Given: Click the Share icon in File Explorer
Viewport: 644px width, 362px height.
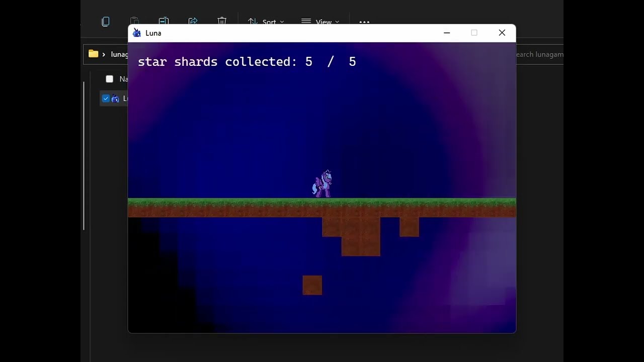Looking at the screenshot, I should click(x=193, y=21).
